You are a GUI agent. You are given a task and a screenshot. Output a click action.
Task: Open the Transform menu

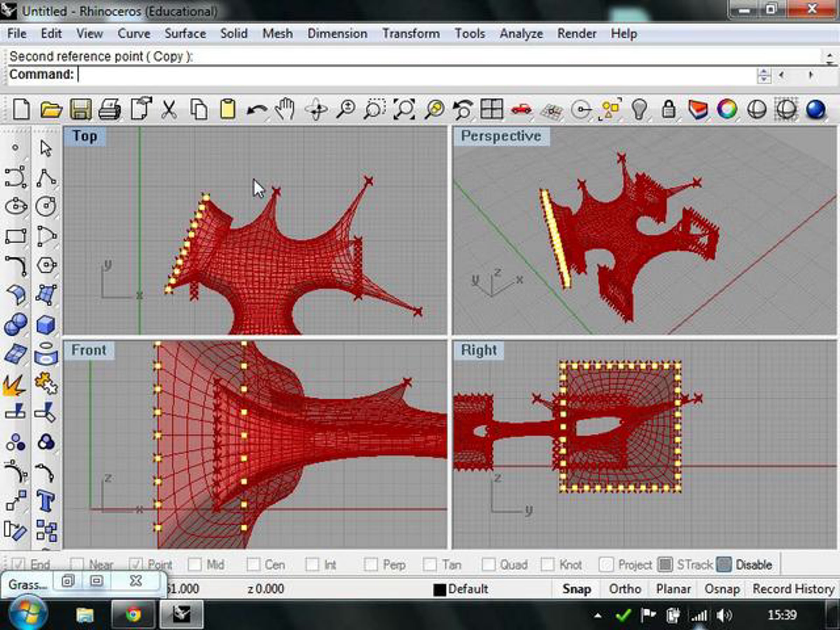pyautogui.click(x=411, y=34)
